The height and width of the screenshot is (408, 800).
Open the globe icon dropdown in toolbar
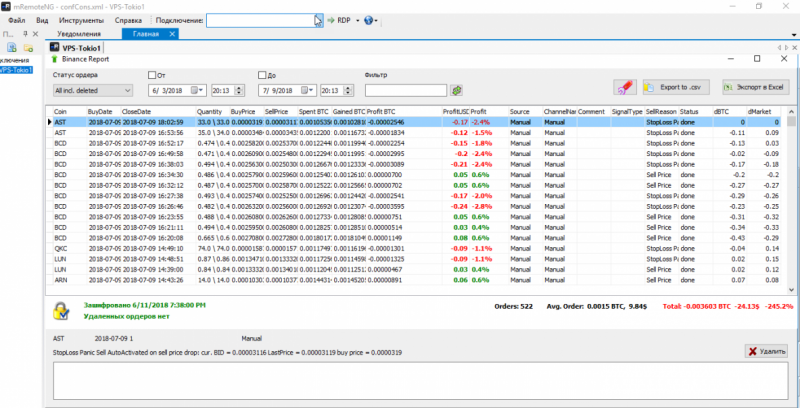[x=369, y=20]
